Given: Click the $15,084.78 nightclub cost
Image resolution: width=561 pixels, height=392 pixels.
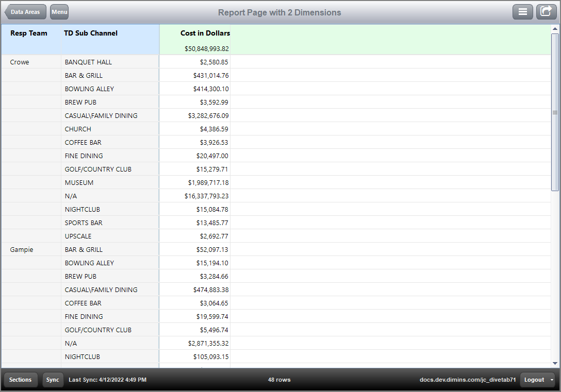Looking at the screenshot, I should click(x=212, y=210).
